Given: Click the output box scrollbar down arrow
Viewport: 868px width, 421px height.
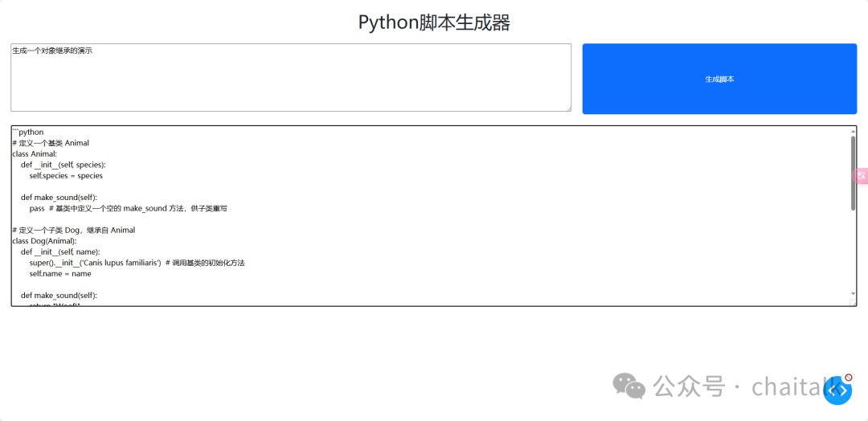Looking at the screenshot, I should (853, 293).
